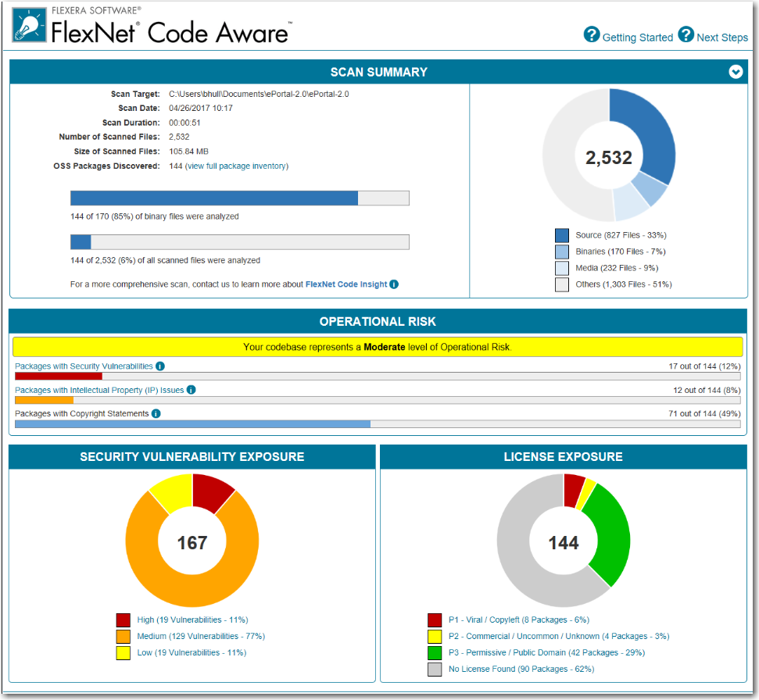Click the Getting Started help icon

click(x=592, y=34)
